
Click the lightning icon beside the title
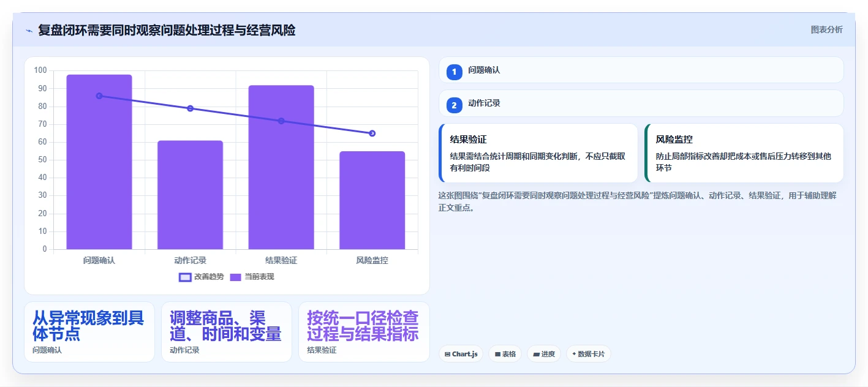[x=29, y=31]
